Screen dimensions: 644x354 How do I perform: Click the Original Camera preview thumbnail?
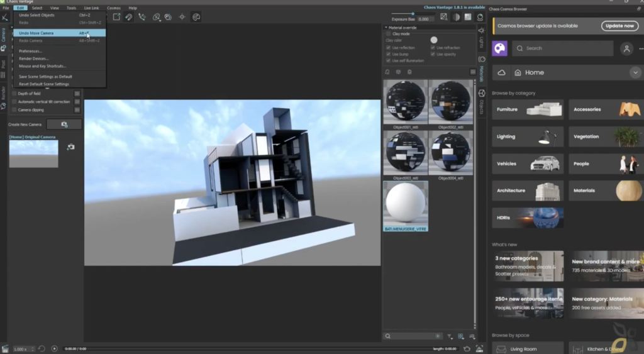pos(34,153)
